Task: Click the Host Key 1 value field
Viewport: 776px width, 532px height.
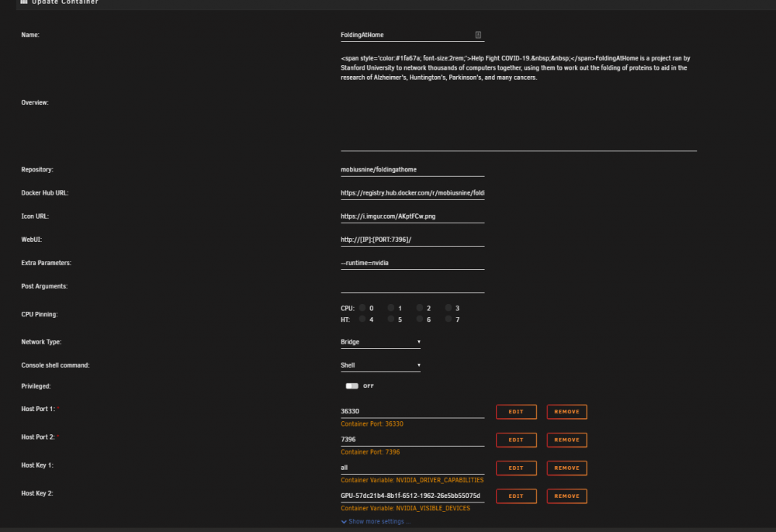Action: pos(412,468)
